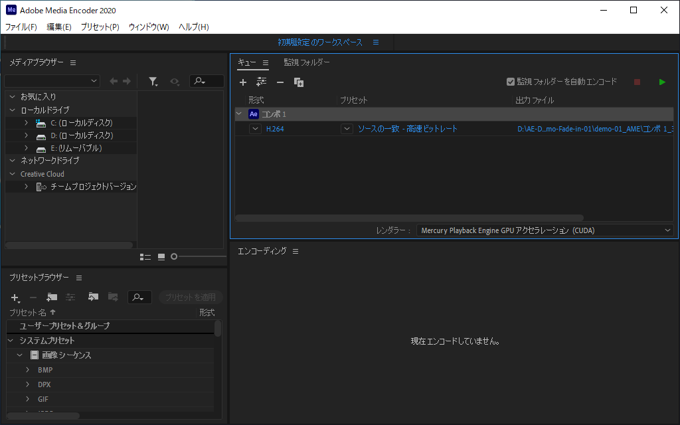The image size is (680, 425).
Task: Expand the C: local disk drive
Action: click(26, 123)
